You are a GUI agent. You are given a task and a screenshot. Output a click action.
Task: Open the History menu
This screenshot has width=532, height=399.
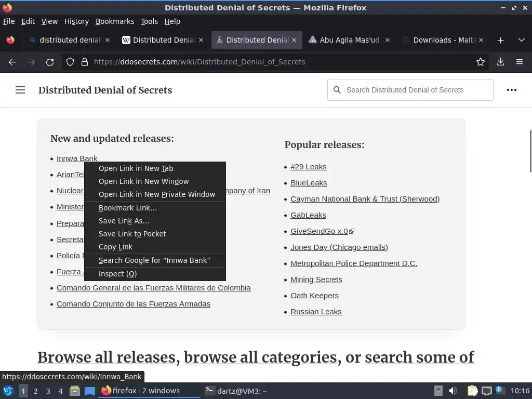(77, 21)
